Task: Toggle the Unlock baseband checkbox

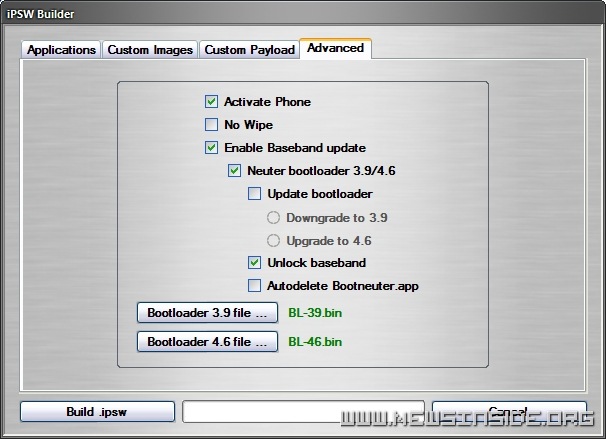Action: click(x=254, y=263)
